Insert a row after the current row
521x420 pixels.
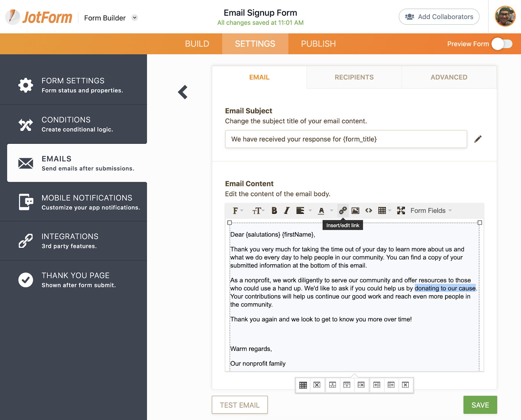(x=347, y=385)
